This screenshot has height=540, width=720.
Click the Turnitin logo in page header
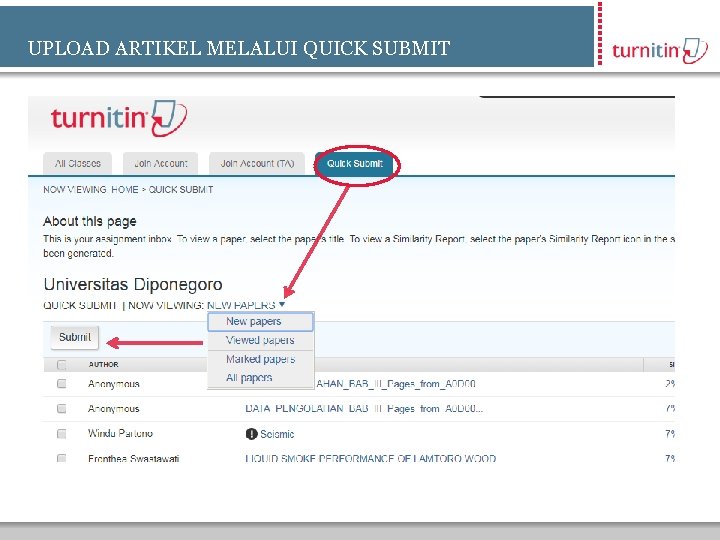point(119,118)
